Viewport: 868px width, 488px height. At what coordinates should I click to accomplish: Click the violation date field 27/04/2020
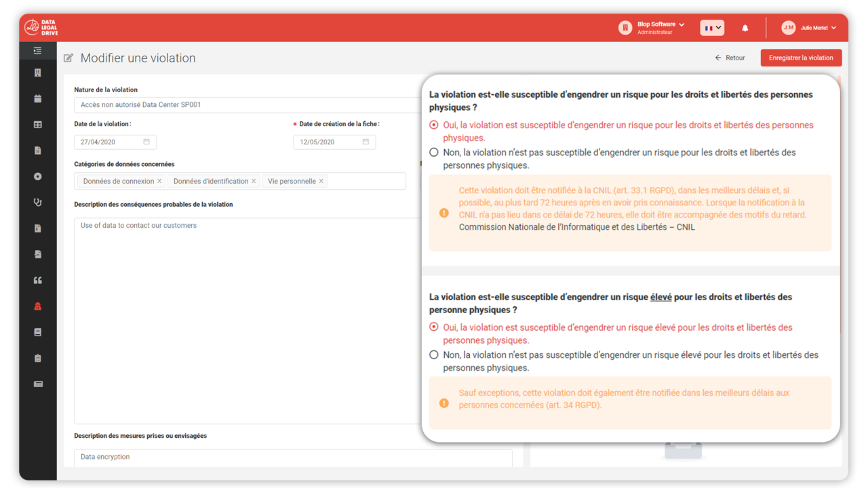pyautogui.click(x=115, y=142)
